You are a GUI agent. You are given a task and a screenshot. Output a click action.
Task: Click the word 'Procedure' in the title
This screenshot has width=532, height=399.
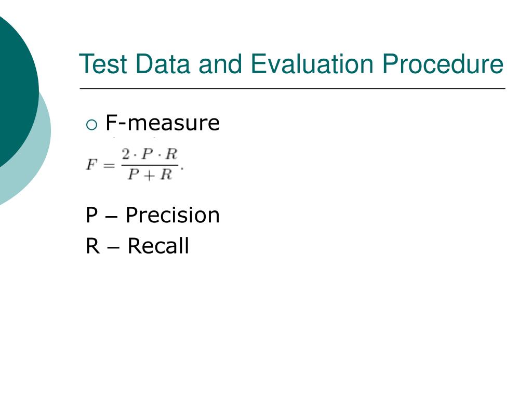[x=443, y=63]
